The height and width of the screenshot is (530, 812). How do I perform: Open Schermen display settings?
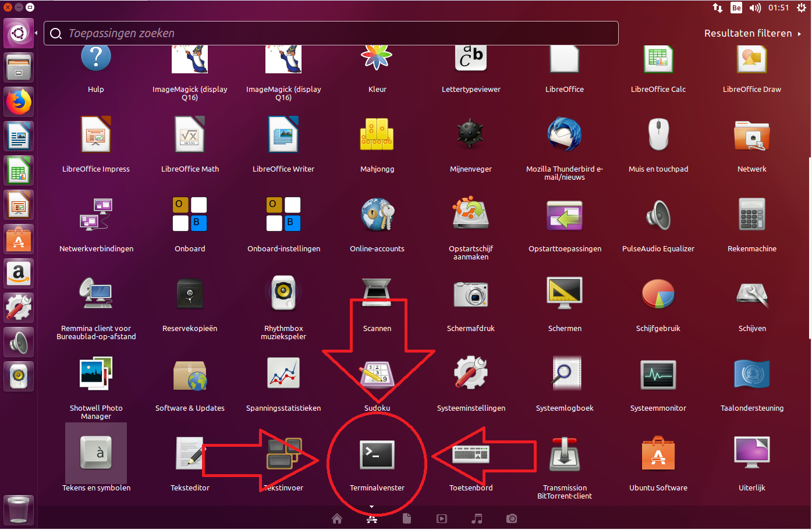[565, 294]
